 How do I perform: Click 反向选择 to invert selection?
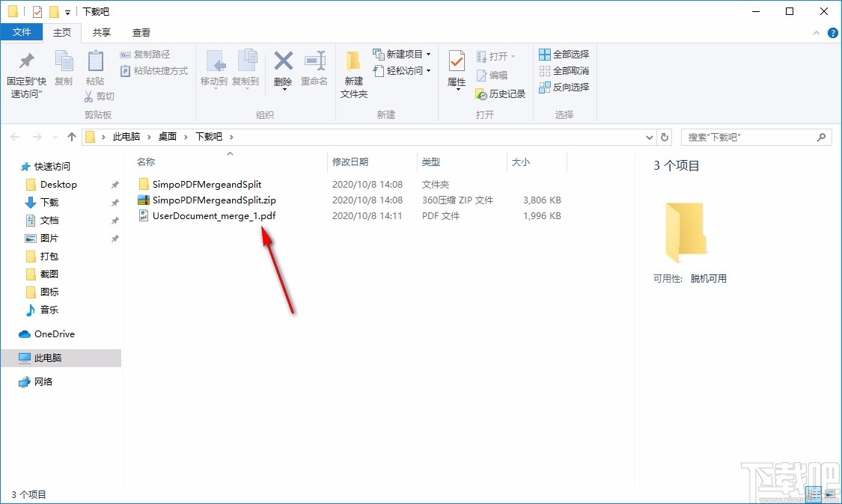564,87
